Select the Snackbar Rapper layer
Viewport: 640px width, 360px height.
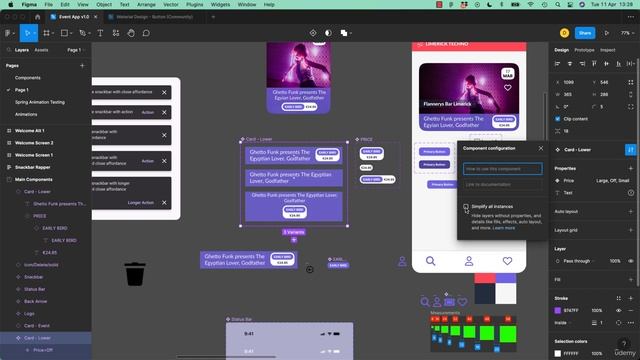coord(33,167)
